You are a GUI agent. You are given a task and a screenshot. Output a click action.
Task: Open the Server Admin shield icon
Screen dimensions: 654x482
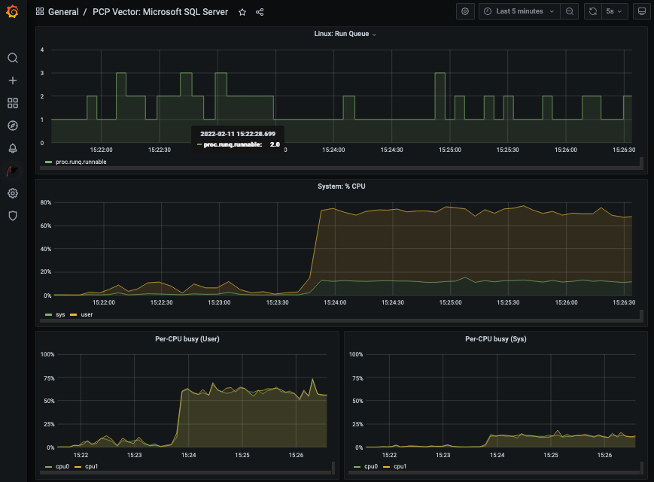point(13,215)
